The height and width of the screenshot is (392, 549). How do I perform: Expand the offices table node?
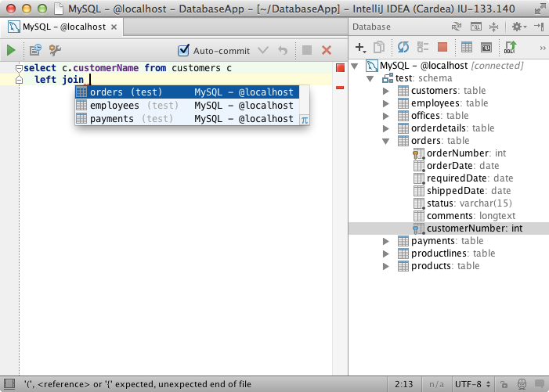[386, 116]
